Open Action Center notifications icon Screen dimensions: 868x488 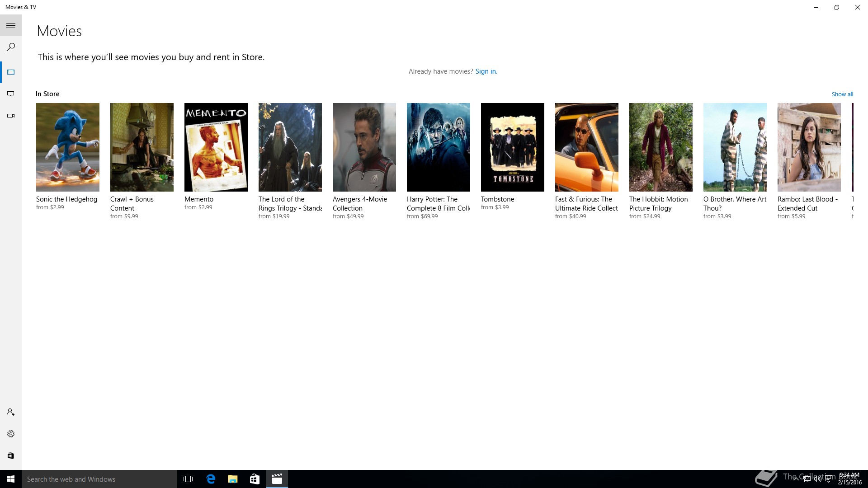pos(829,479)
